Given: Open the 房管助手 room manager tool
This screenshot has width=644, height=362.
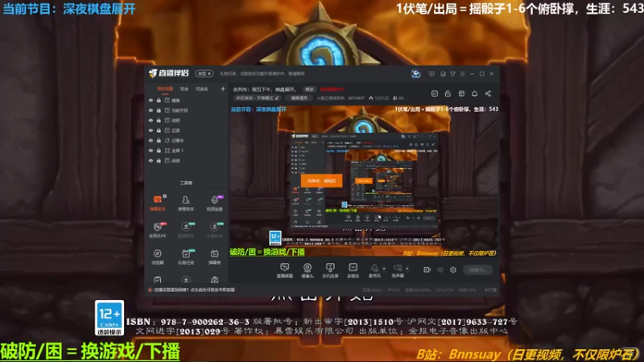Looking at the screenshot, I should click(186, 204).
